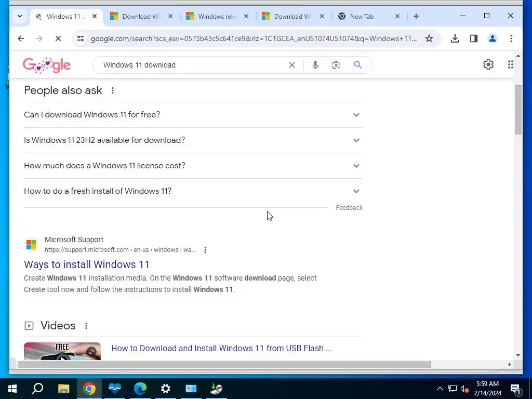The image size is (532, 399).
Task: Search by voice microphone icon
Action: coord(315,65)
